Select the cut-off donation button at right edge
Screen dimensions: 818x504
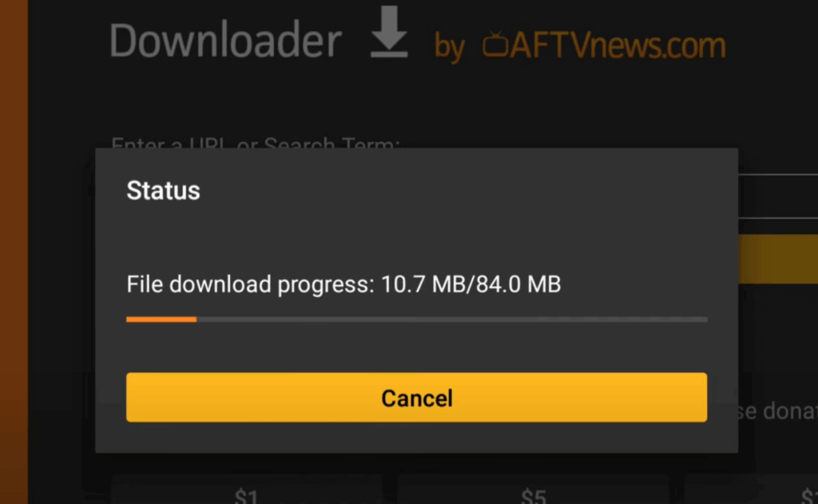pyautogui.click(x=751, y=490)
